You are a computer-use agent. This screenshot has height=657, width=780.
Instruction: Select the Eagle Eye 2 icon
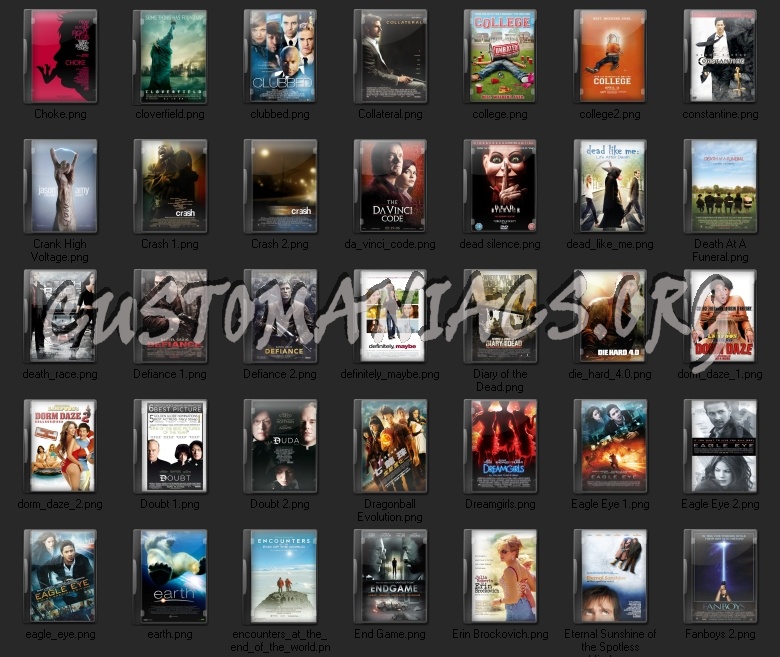click(x=720, y=446)
